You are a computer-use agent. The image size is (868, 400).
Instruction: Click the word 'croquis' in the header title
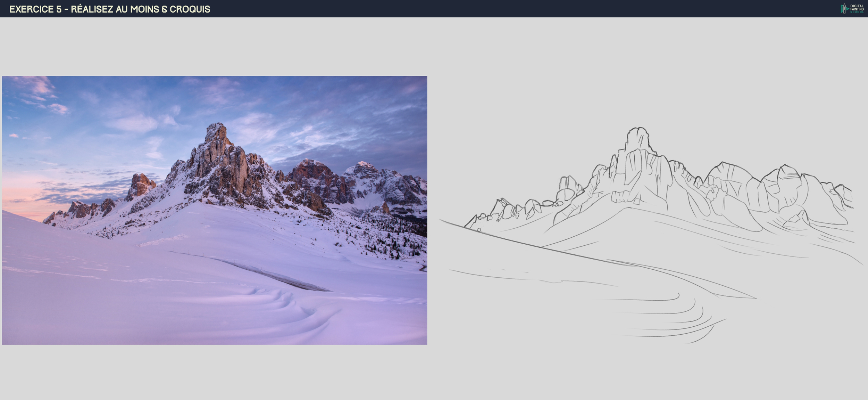(x=190, y=9)
